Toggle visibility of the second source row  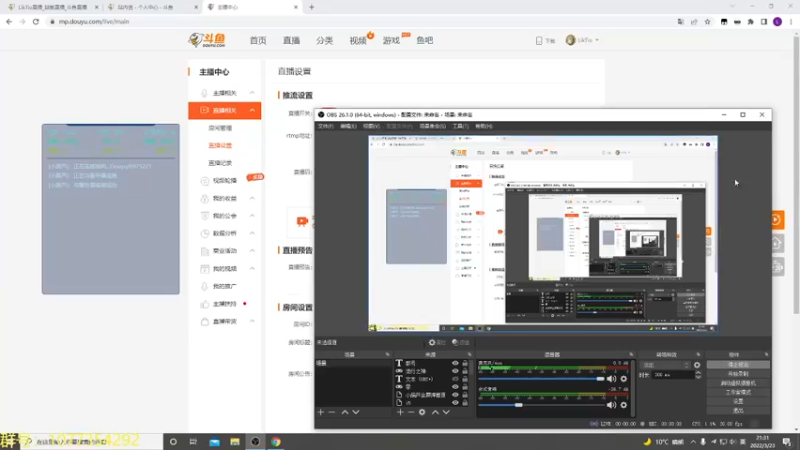pyautogui.click(x=455, y=371)
